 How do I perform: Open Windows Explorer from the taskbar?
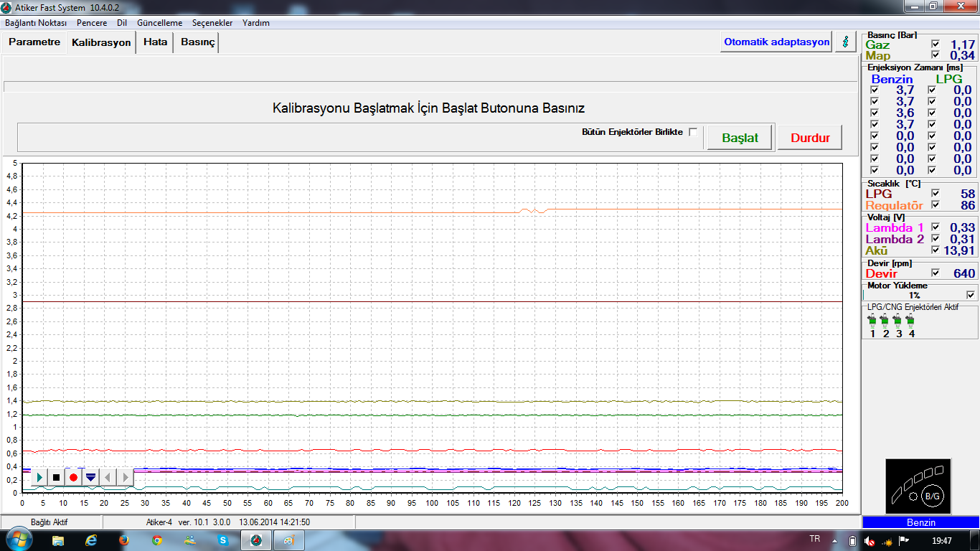pos(58,540)
